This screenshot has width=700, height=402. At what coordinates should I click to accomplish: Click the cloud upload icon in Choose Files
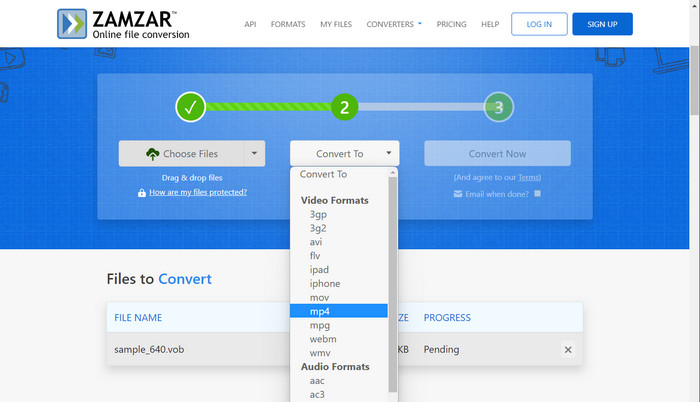153,154
